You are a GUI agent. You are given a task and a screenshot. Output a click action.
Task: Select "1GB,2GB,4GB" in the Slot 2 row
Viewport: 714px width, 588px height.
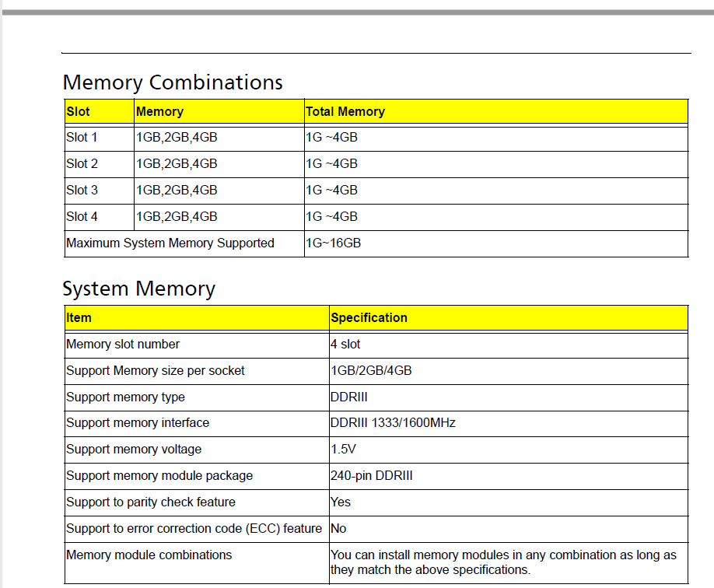[x=177, y=164]
